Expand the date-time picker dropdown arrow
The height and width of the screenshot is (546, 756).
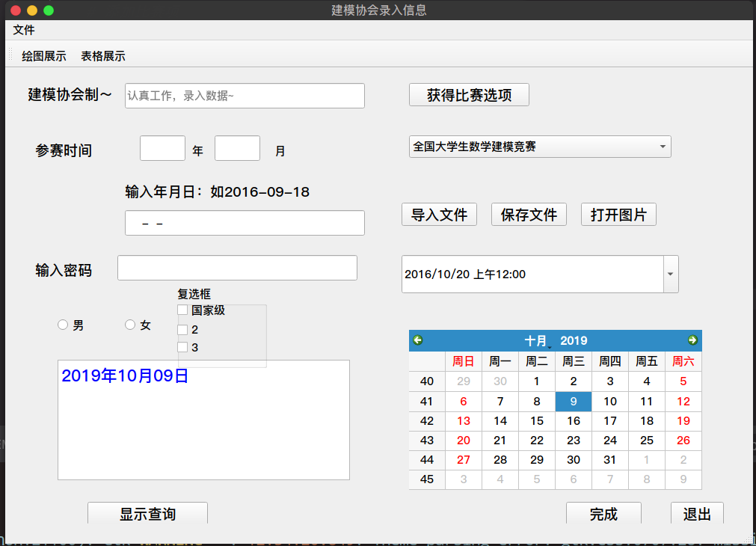[670, 274]
